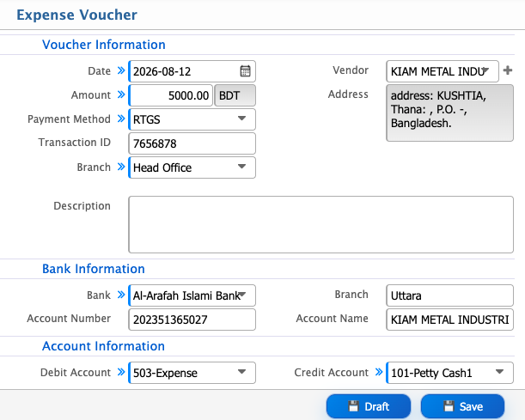Edit Account Name field KIAM METAL INDUSTRI
This screenshot has width=525, height=420.
pyautogui.click(x=449, y=320)
